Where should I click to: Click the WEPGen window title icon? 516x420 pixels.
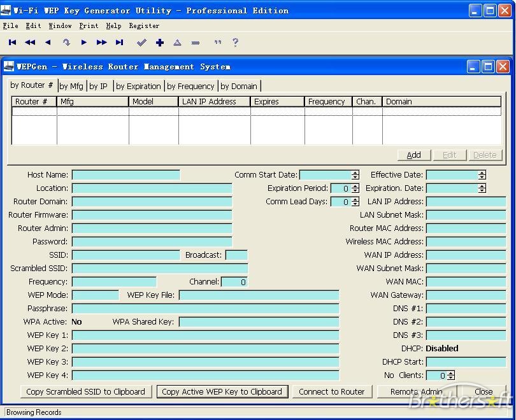click(8, 66)
